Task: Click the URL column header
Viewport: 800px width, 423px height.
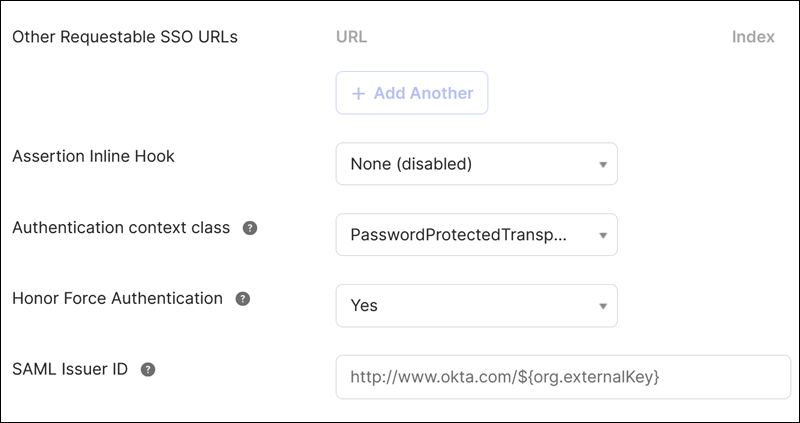Action: tap(351, 37)
